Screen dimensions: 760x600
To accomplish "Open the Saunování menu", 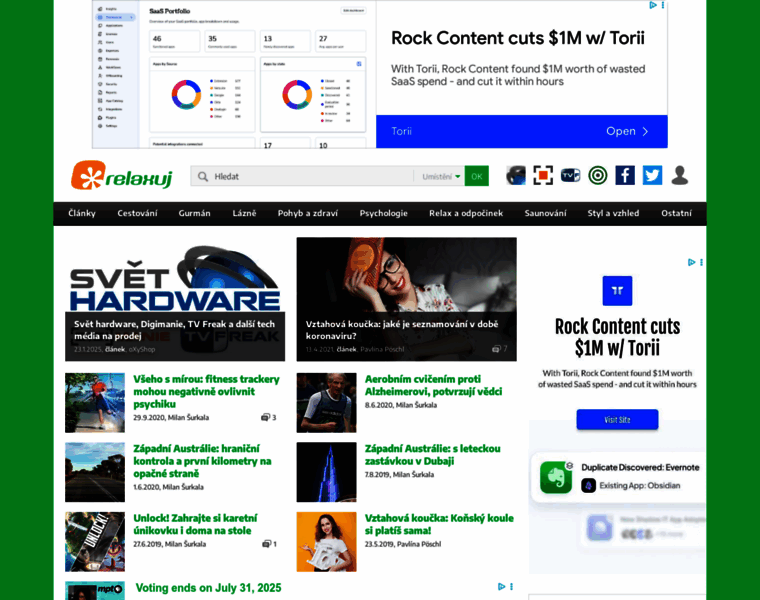I will (x=545, y=213).
